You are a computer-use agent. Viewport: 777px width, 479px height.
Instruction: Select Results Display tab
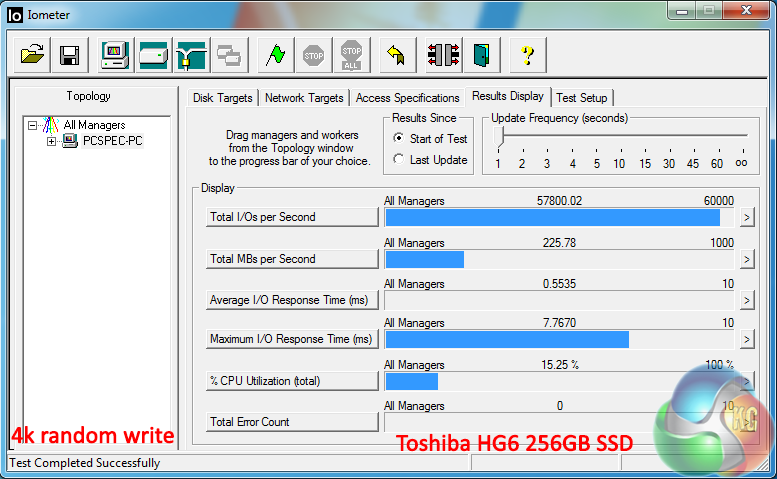click(x=508, y=96)
